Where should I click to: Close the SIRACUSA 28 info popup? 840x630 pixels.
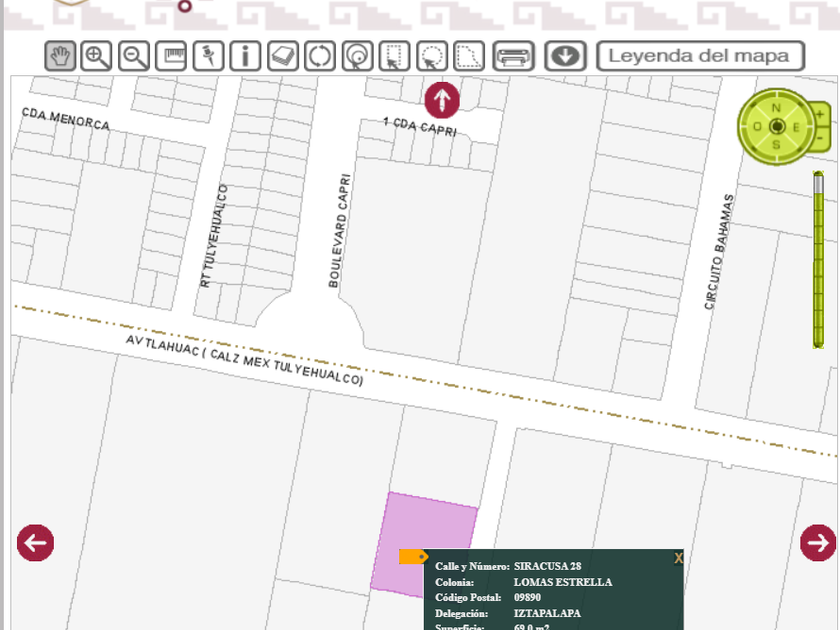(x=678, y=558)
